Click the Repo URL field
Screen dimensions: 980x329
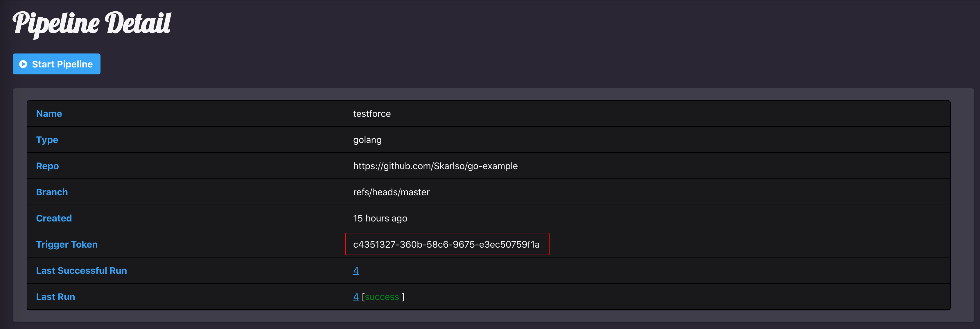(x=436, y=166)
